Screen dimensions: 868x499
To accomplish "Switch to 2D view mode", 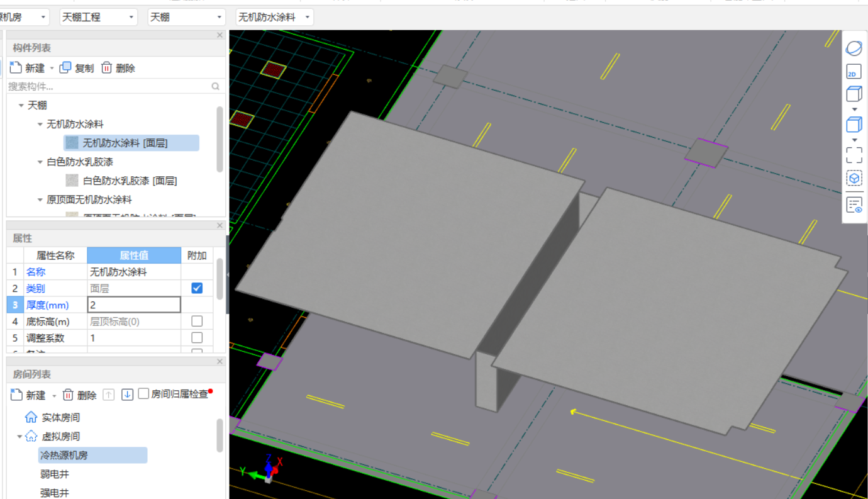I will click(854, 72).
